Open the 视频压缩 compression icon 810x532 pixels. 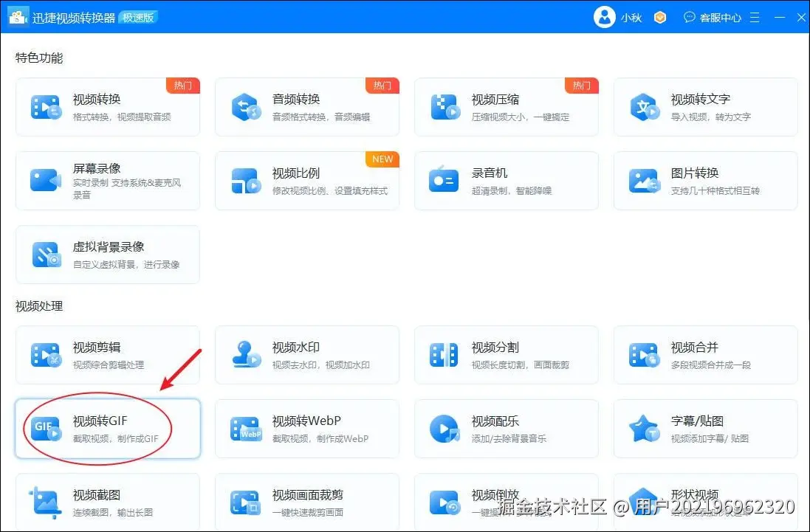tap(445, 107)
